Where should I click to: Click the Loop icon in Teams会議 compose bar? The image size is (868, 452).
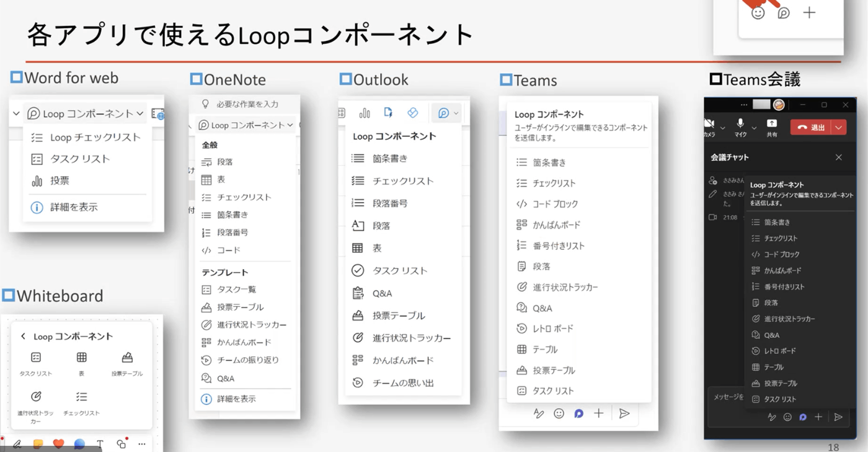coord(803,417)
